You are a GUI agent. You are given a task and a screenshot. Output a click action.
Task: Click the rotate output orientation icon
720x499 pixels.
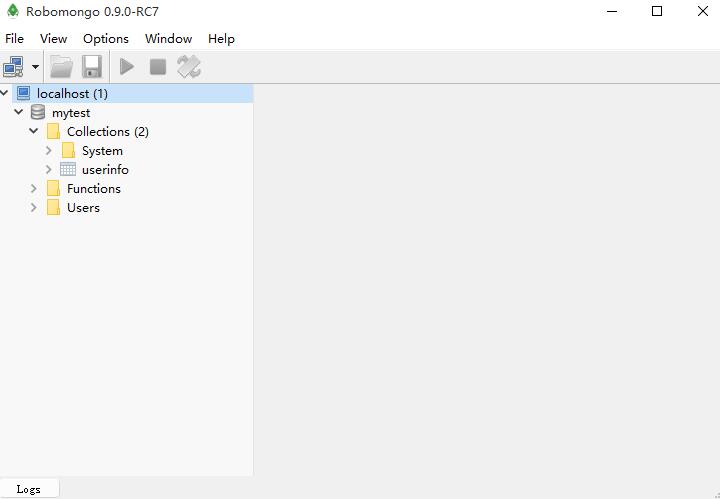tap(189, 67)
